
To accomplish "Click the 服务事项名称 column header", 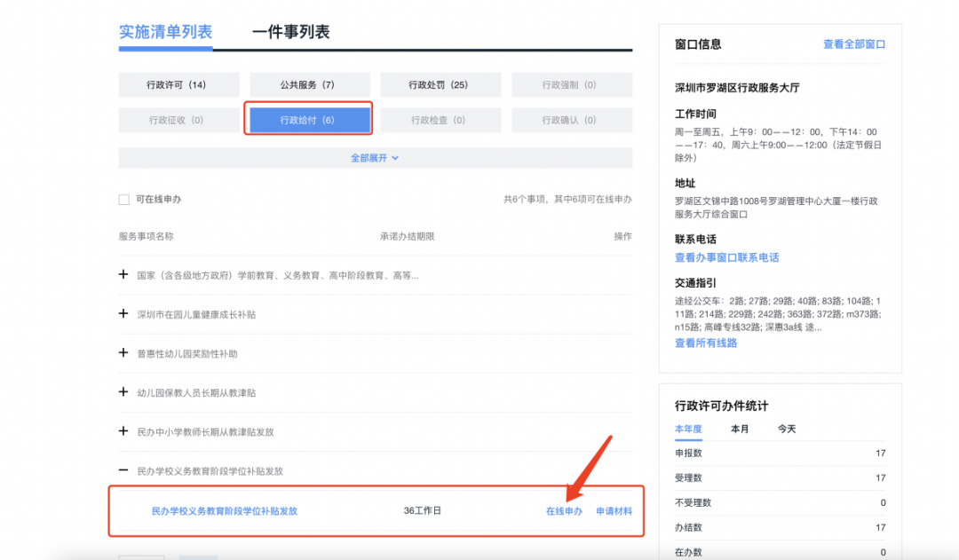I will 147,237.
